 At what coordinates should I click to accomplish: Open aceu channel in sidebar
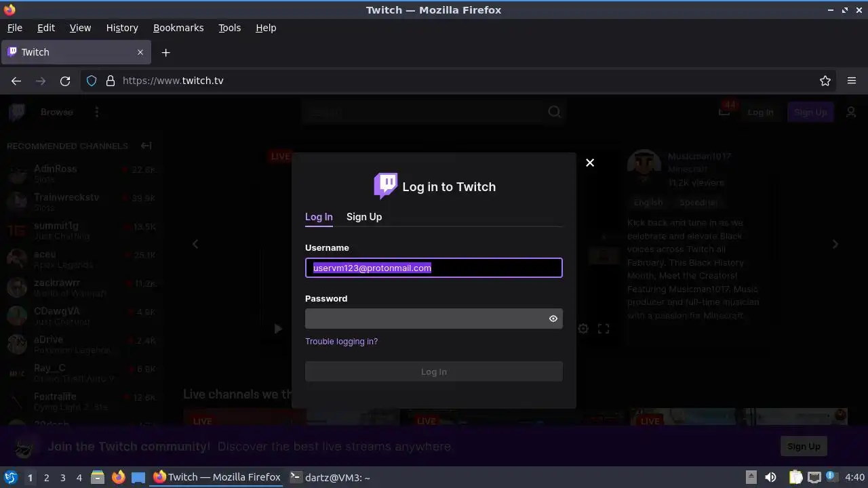coord(81,260)
